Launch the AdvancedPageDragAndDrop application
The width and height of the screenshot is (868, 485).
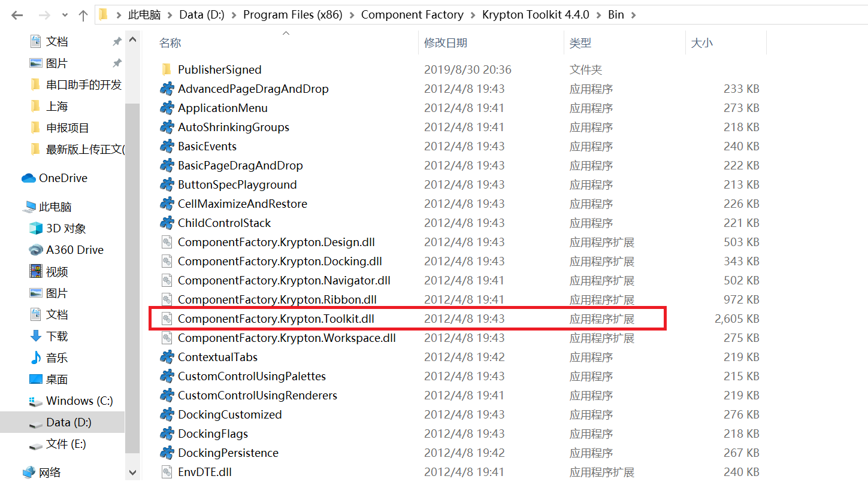pyautogui.click(x=253, y=88)
